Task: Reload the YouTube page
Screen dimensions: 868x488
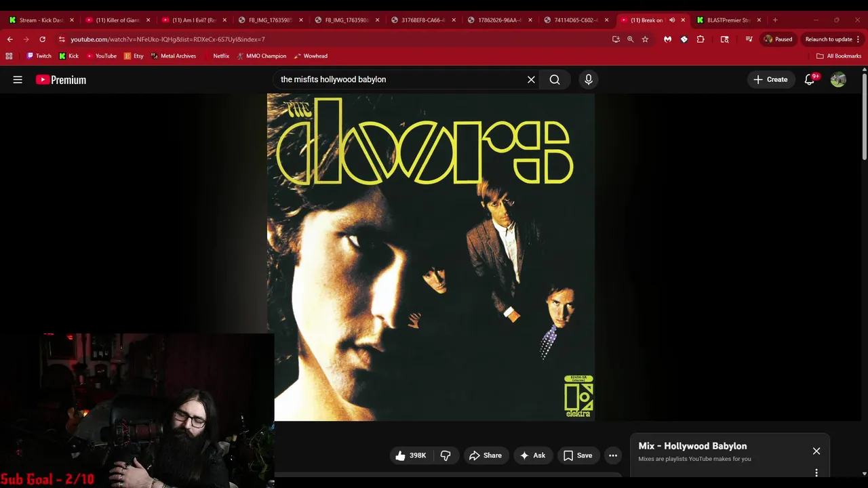Action: (42, 39)
